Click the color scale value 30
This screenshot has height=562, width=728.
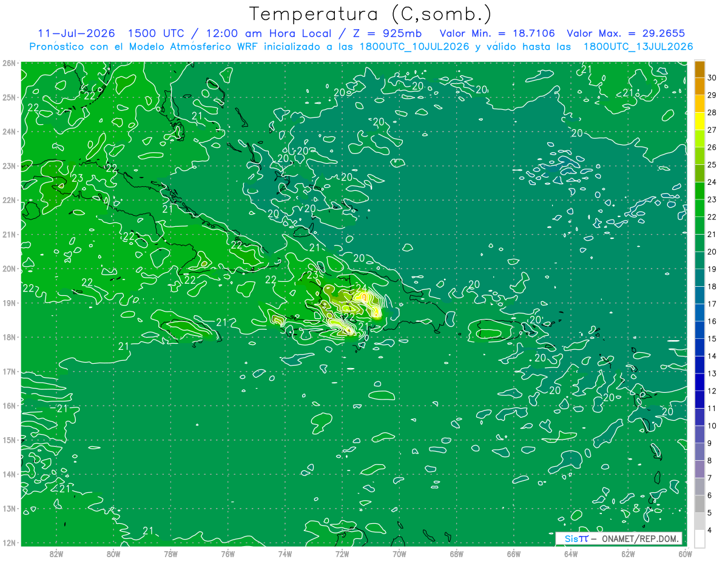coord(712,77)
